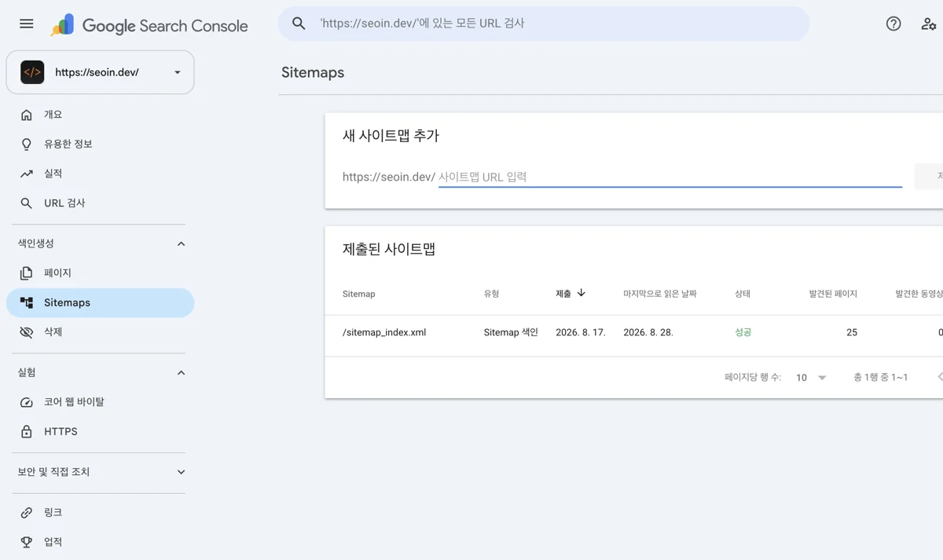Image resolution: width=943 pixels, height=560 pixels.
Task: Click the 마지막으로 읽은 날짜 column header
Action: 660,294
